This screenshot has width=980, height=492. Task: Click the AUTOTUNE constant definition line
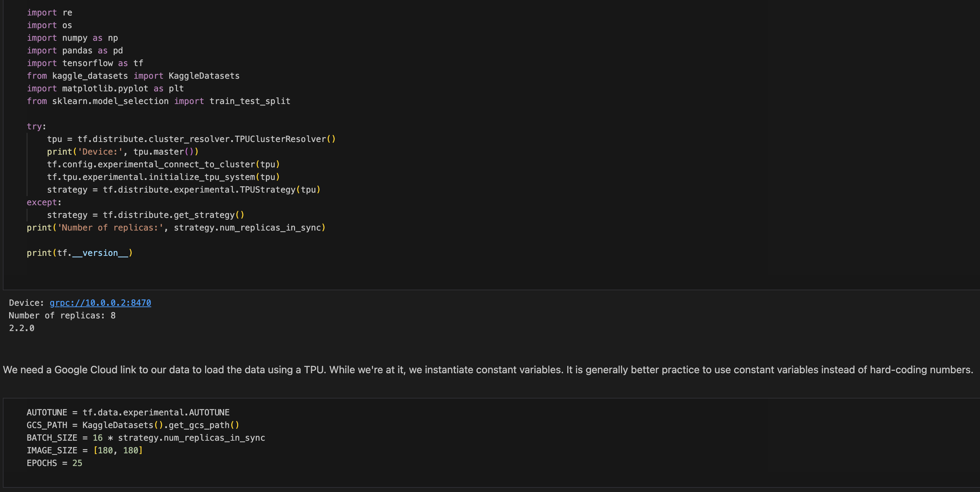(x=128, y=413)
